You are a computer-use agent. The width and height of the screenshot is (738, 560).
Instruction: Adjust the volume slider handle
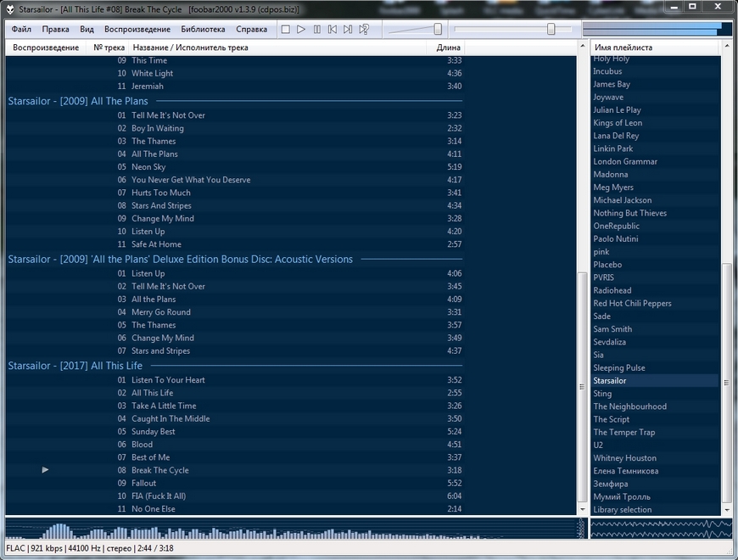[x=438, y=29]
